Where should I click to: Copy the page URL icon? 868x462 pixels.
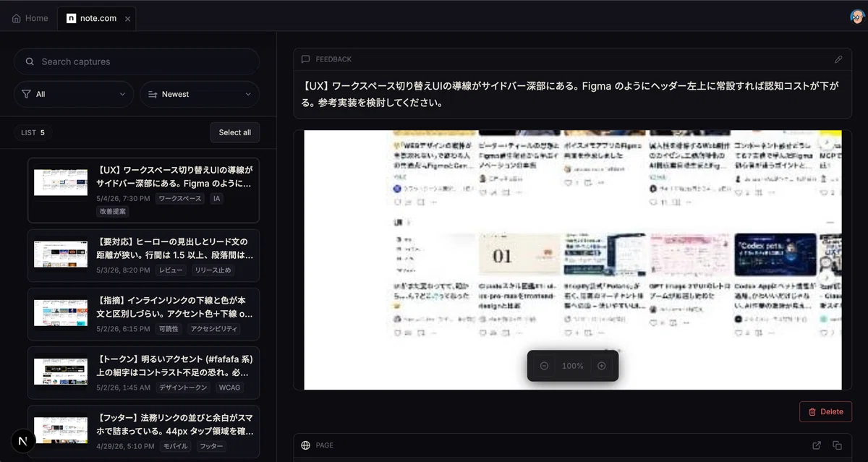point(838,445)
